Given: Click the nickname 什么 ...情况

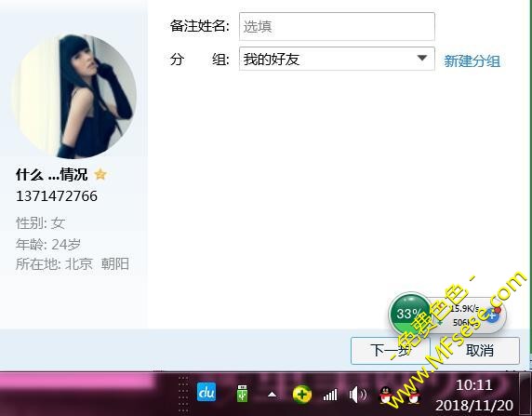Looking at the screenshot, I should (x=51, y=175).
